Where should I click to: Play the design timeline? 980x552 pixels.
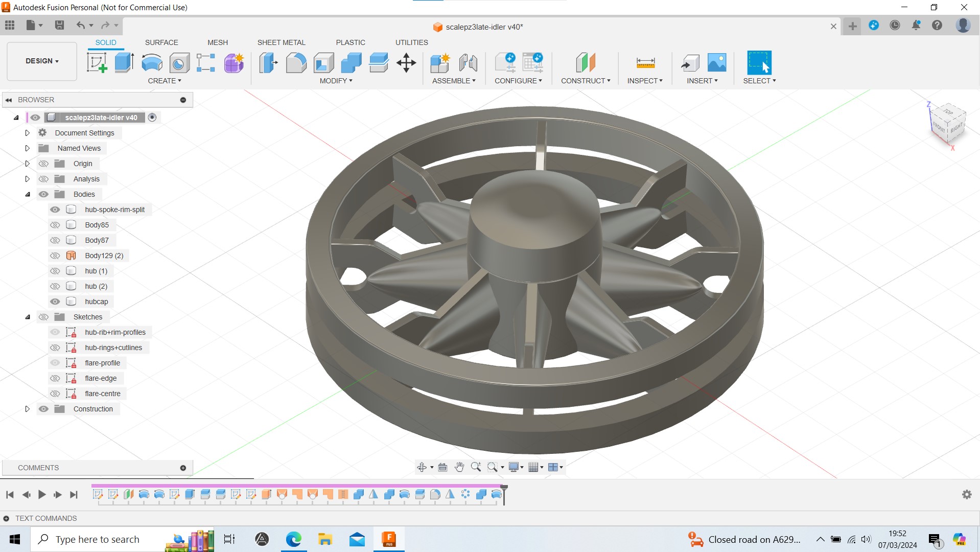point(42,494)
